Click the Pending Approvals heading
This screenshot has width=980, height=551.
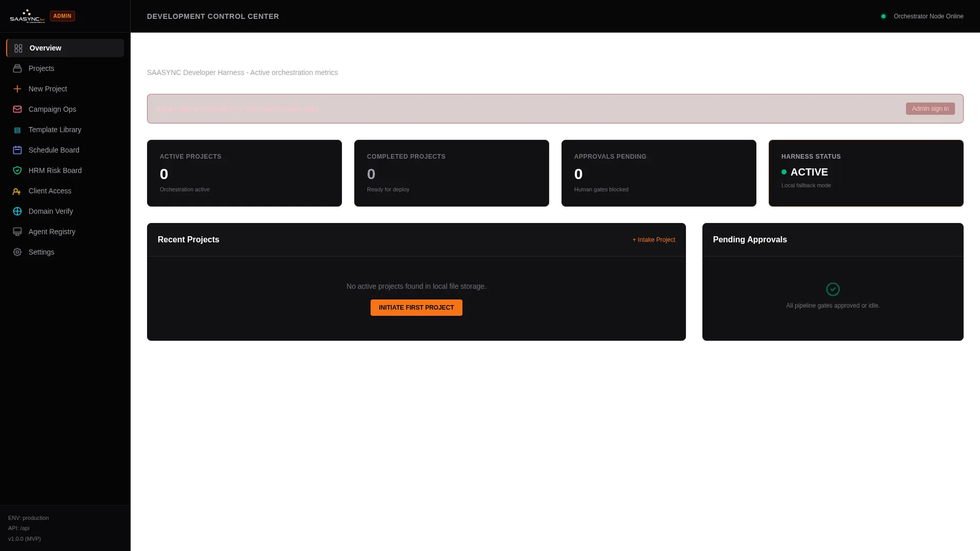pyautogui.click(x=750, y=240)
